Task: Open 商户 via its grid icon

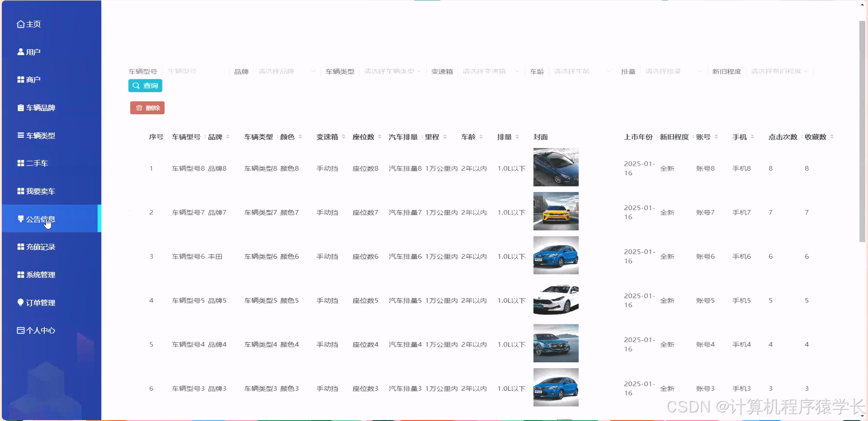Action: [x=20, y=80]
